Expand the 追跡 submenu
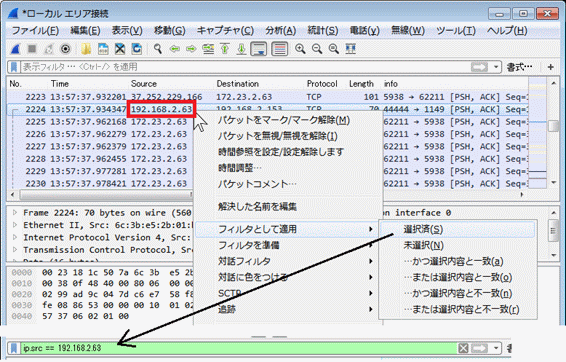This screenshot has height=362, width=566. (x=287, y=309)
